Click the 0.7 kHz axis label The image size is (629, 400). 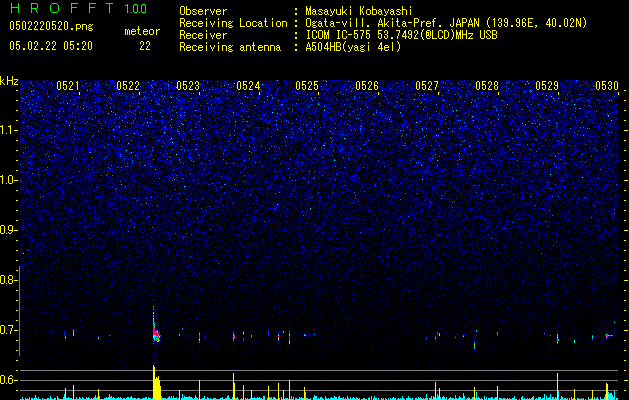pyautogui.click(x=8, y=330)
